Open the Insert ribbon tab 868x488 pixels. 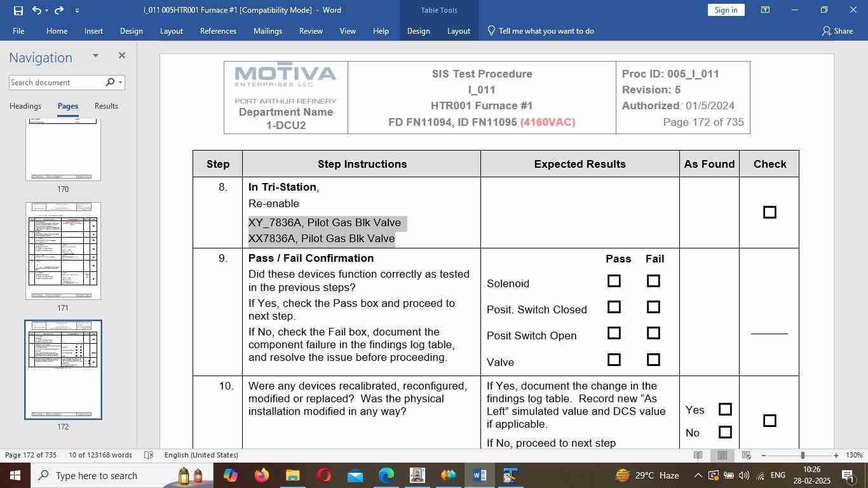[x=93, y=31]
